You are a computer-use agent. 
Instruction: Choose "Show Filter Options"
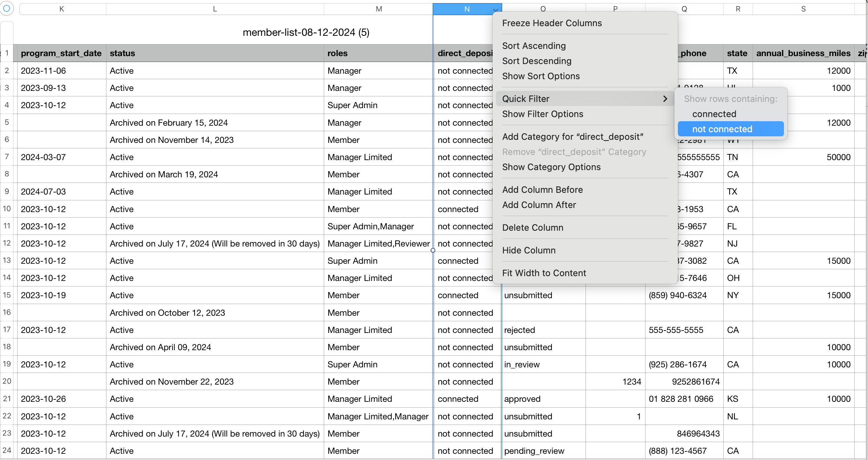(x=542, y=114)
